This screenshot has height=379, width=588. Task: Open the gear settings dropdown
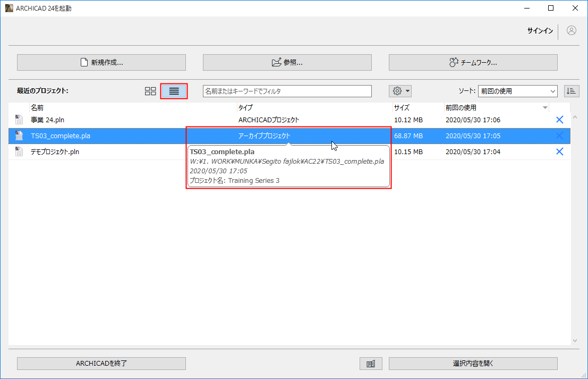(400, 91)
